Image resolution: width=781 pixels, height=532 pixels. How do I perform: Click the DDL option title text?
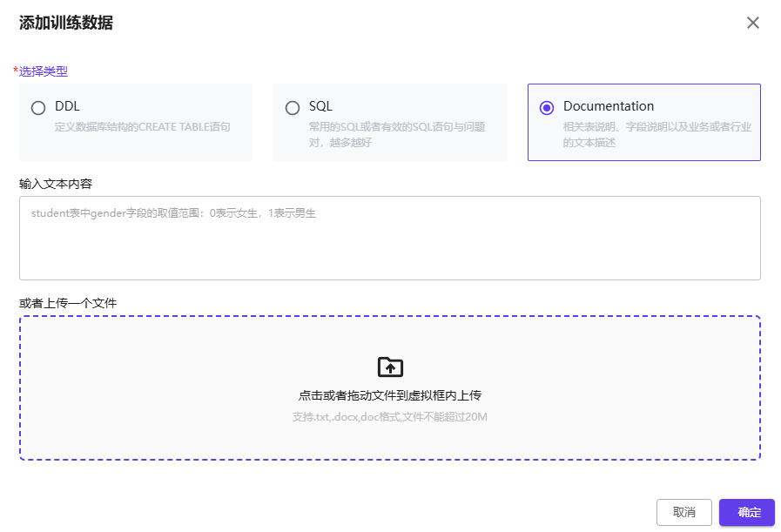[67, 106]
